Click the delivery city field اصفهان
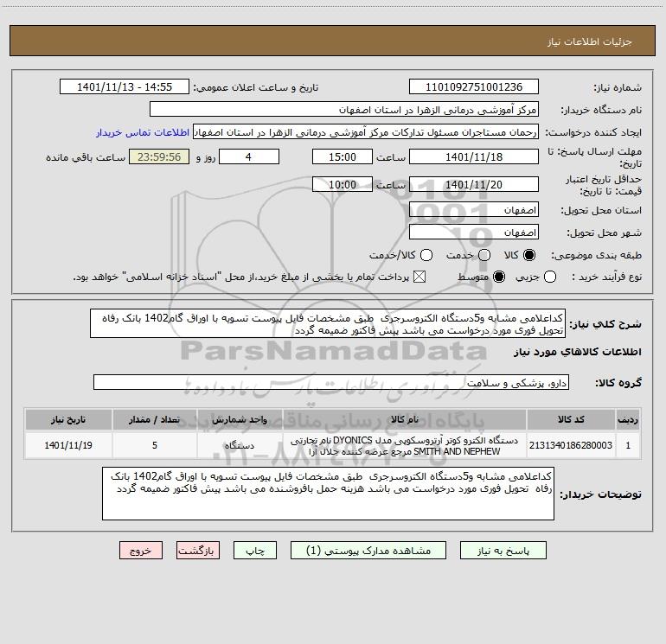Image resolution: width=666 pixels, height=644 pixels. coord(474,232)
